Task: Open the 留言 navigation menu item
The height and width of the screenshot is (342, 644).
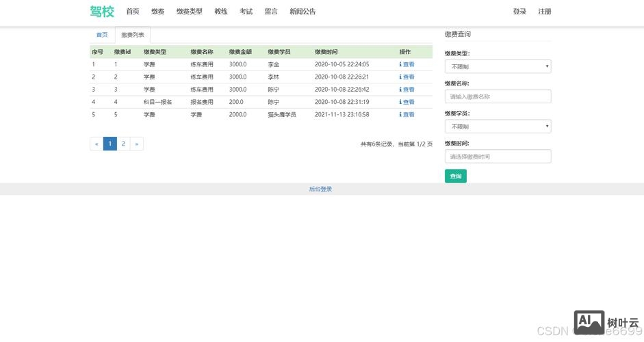Action: click(271, 12)
